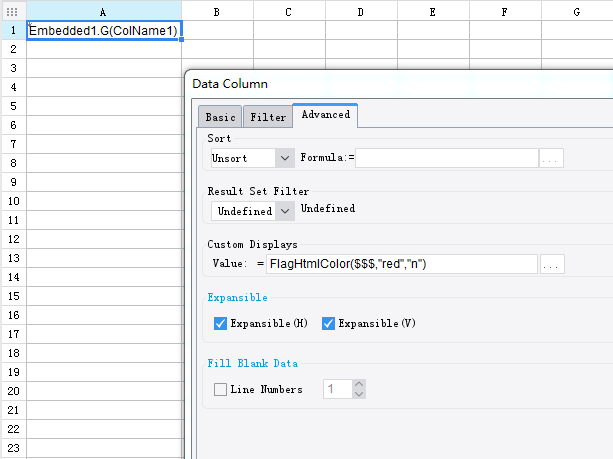
Task: Click the select-all grid corner icon
Action: pos(12,12)
